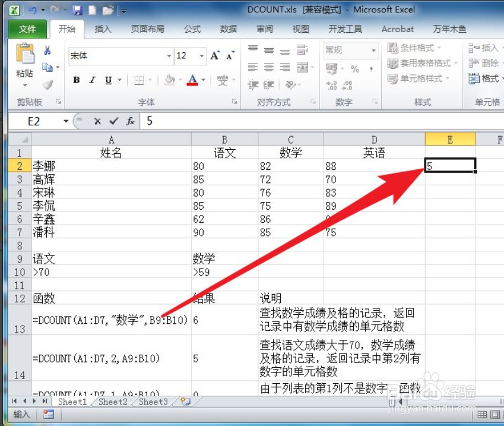
Task: Toggle Underline formatting
Action: 109,79
